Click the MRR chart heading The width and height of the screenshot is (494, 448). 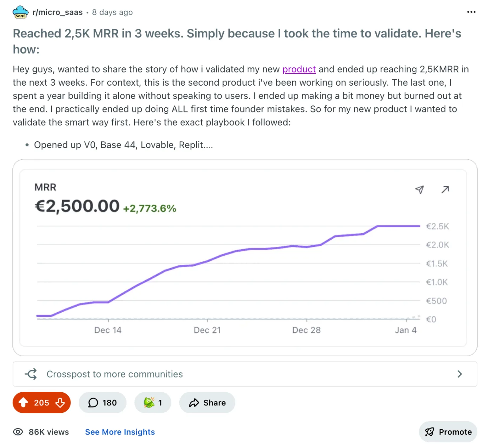click(46, 187)
